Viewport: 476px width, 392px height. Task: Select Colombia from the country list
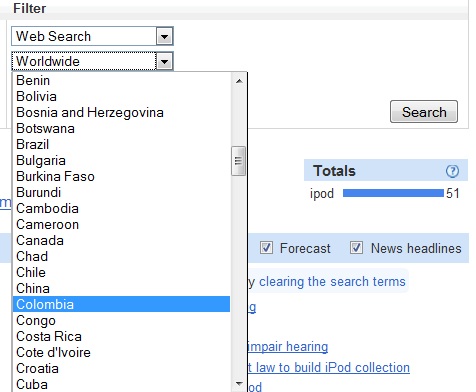(x=121, y=304)
